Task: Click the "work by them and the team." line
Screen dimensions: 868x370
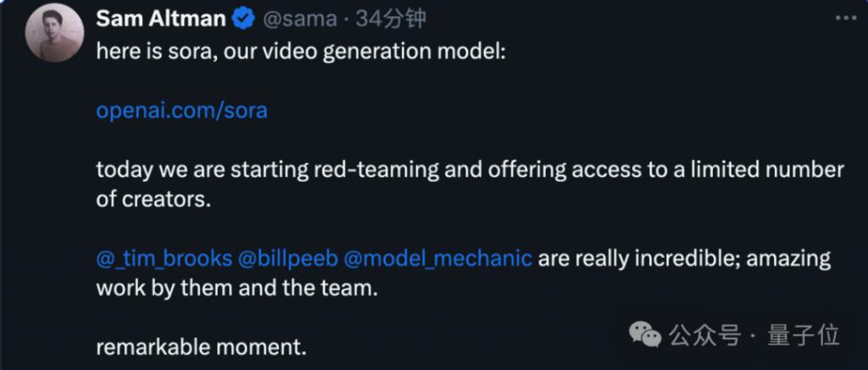Action: [236, 287]
